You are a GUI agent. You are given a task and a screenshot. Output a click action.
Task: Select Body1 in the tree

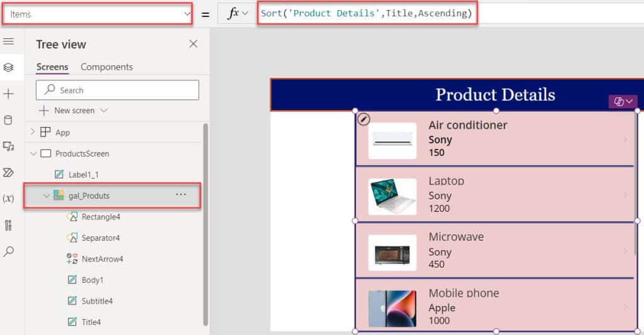92,280
